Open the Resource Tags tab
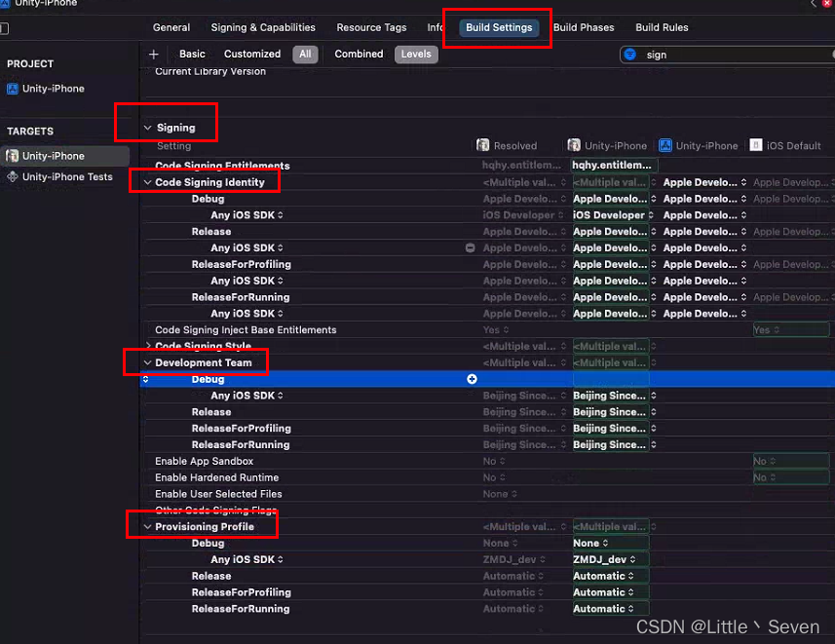 tap(371, 27)
